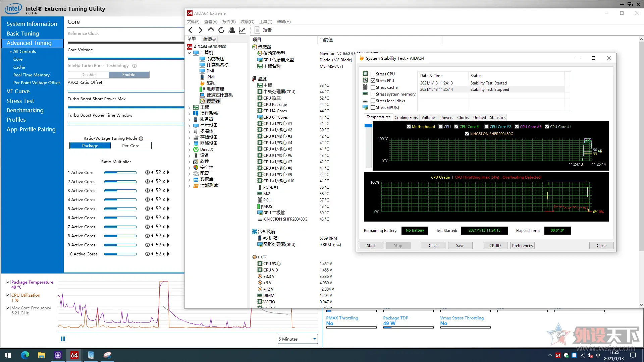644x362 pixels.
Task: Uncheck Stress FPU checkbox
Action: click(373, 81)
